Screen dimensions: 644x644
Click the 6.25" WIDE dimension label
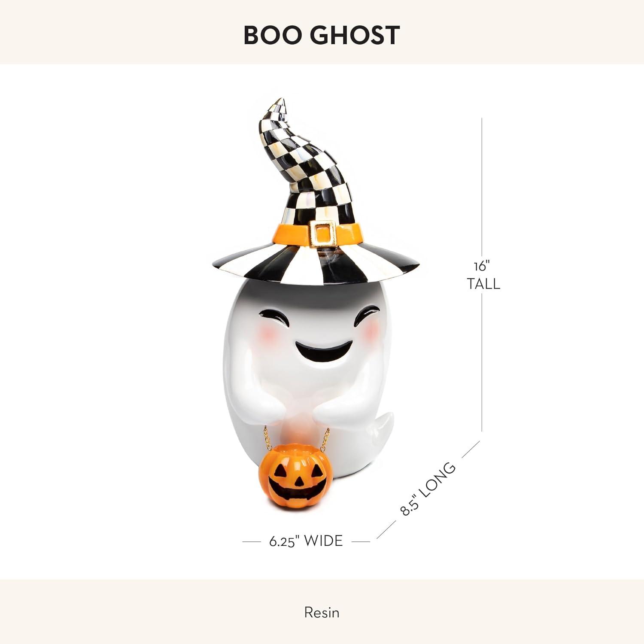click(x=306, y=541)
